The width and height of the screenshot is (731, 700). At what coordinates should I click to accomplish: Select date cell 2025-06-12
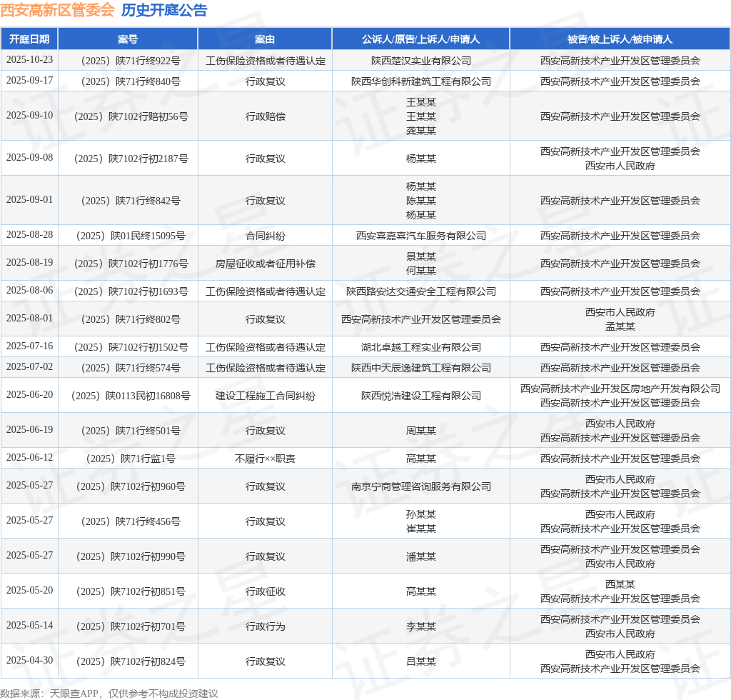click(x=29, y=457)
